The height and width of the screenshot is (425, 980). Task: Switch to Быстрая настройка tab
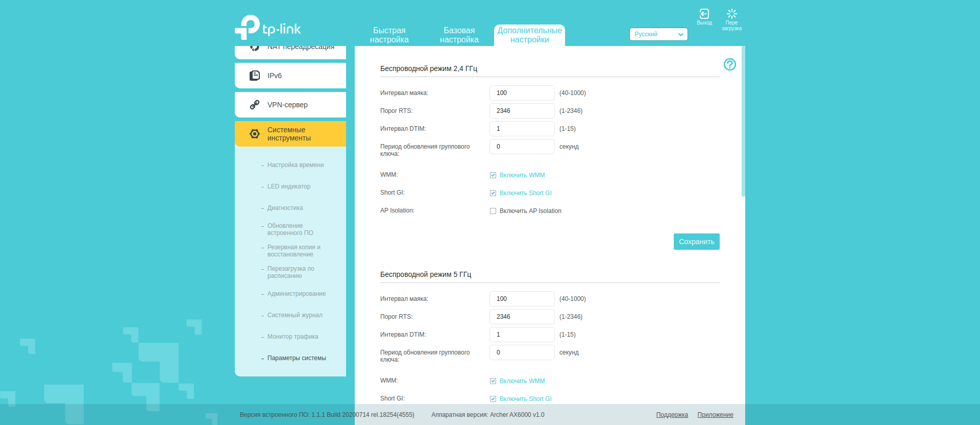[389, 35]
